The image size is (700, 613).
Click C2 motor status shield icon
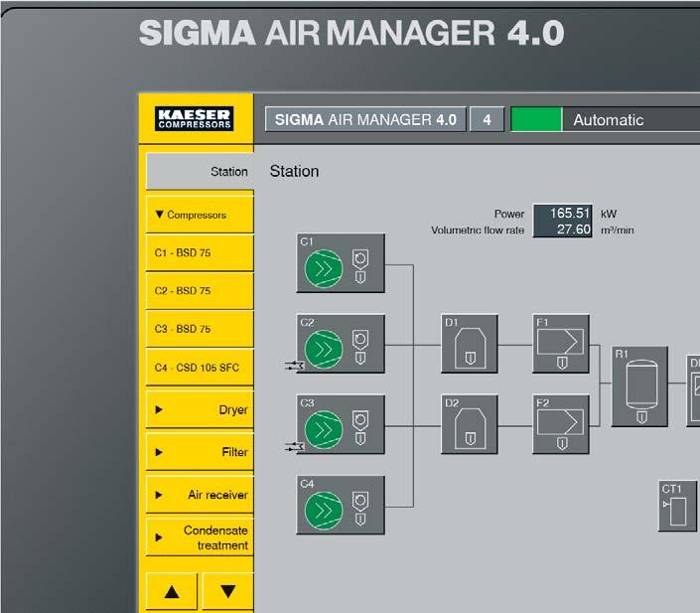360,340
